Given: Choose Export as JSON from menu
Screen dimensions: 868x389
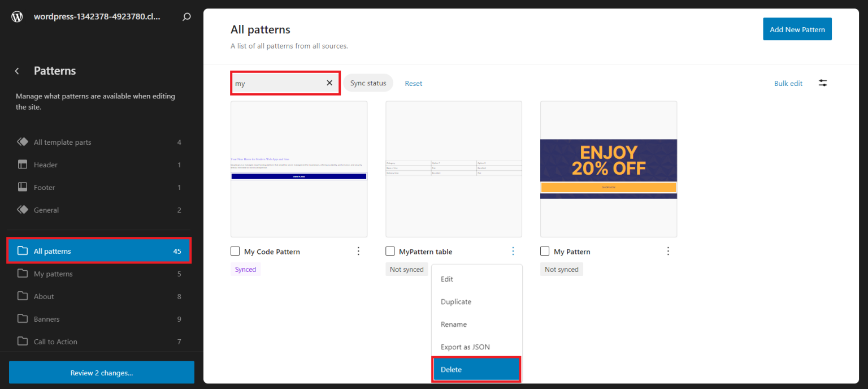Looking at the screenshot, I should click(x=476, y=347).
